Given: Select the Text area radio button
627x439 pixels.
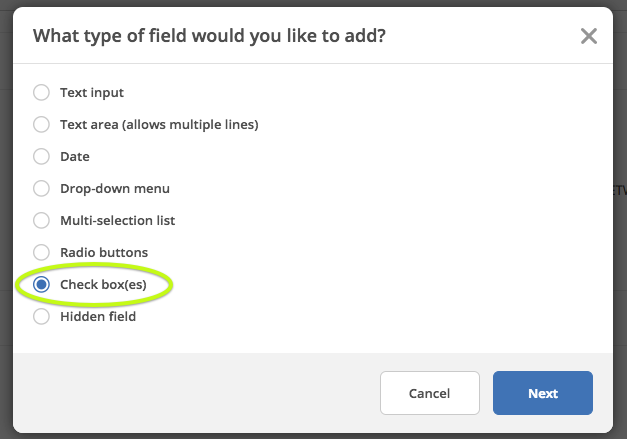Looking at the screenshot, I should [41, 125].
